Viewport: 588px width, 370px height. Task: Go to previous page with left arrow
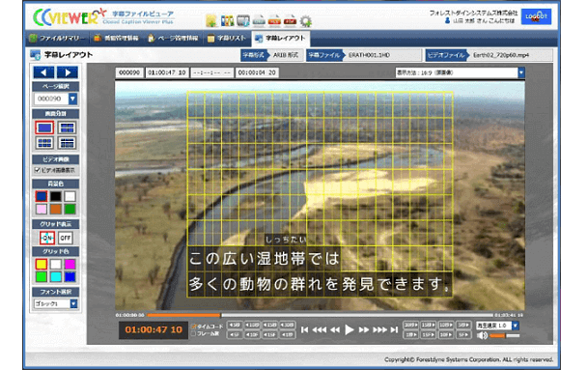pyautogui.click(x=43, y=72)
